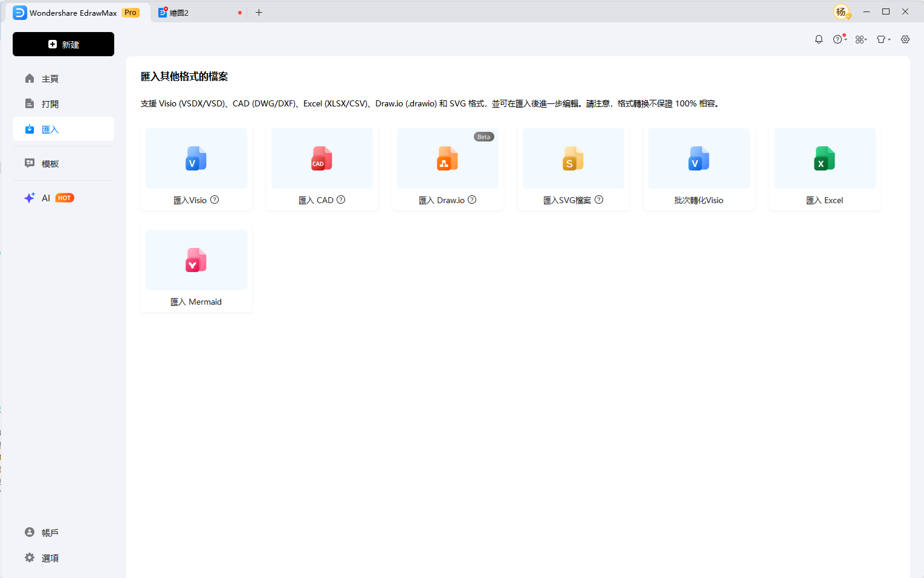Click the 新建 new button
Screen dimensions: 924x578
coord(63,44)
